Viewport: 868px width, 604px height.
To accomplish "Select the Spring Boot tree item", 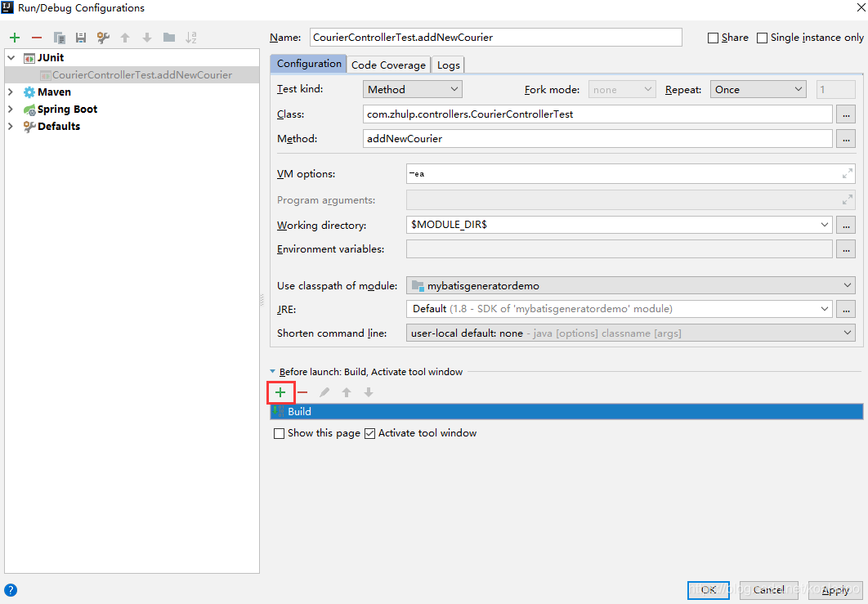I will (x=67, y=109).
